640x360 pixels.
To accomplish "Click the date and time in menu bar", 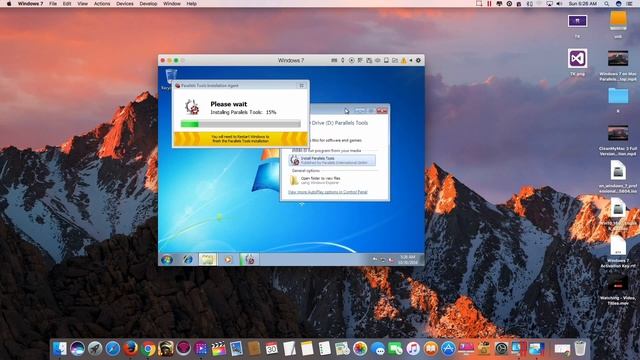I will (582, 4).
